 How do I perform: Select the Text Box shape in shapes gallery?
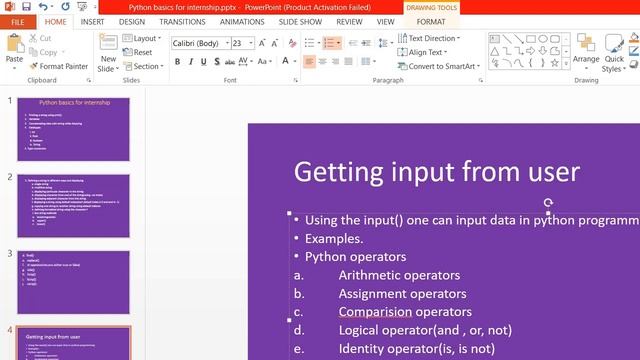(x=495, y=39)
